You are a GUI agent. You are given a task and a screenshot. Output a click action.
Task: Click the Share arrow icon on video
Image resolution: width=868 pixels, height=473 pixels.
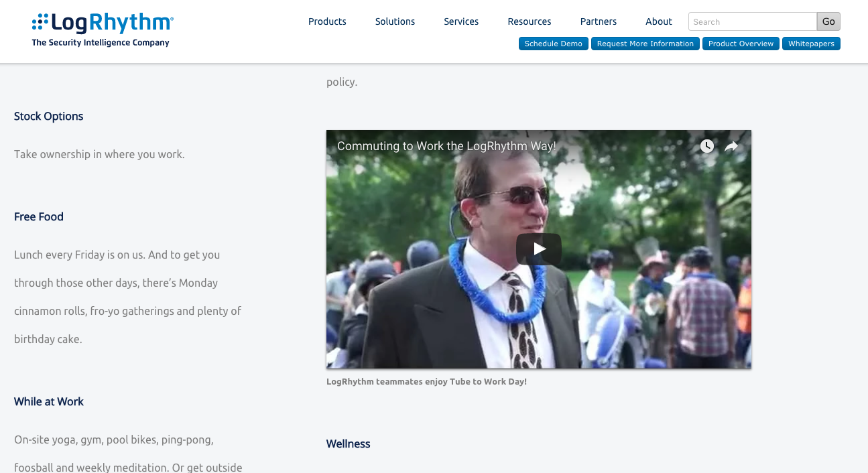(731, 146)
